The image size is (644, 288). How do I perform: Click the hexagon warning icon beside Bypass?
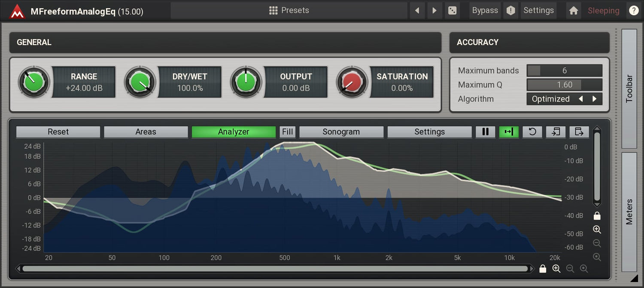coord(510,11)
